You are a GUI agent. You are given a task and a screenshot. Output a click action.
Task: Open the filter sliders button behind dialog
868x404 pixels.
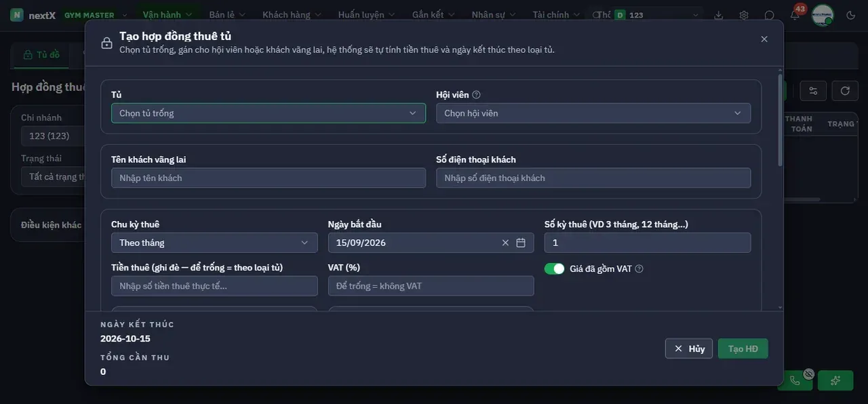click(813, 91)
